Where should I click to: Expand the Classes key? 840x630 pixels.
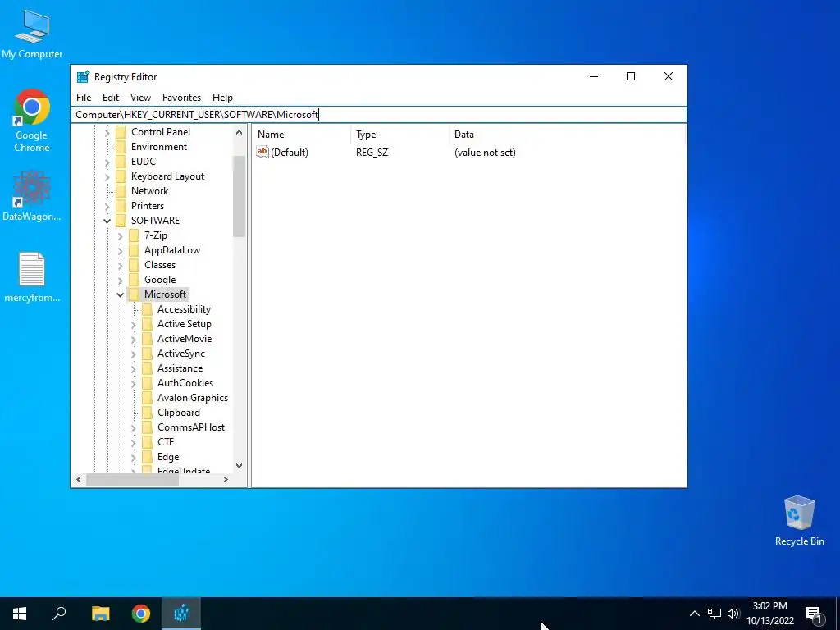click(x=120, y=265)
